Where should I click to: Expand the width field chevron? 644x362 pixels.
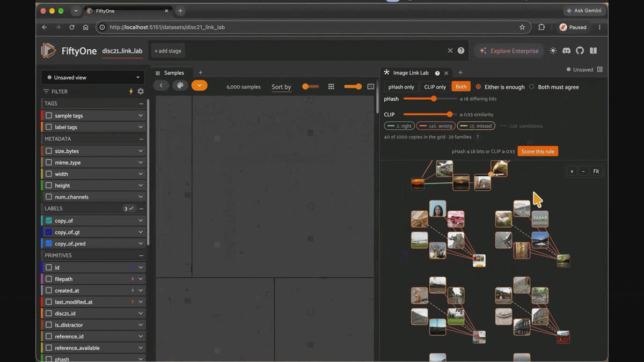(x=141, y=174)
